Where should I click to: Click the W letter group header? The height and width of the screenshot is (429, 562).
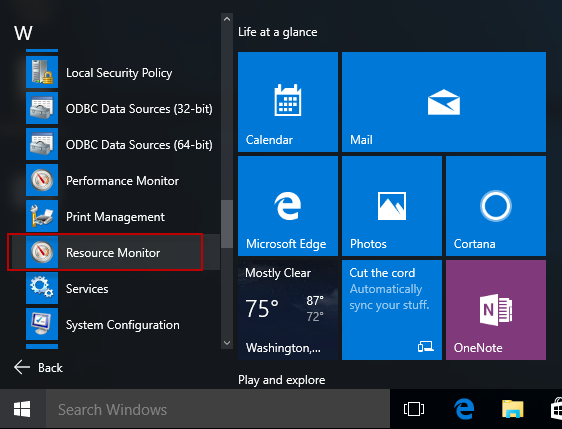pyautogui.click(x=23, y=33)
